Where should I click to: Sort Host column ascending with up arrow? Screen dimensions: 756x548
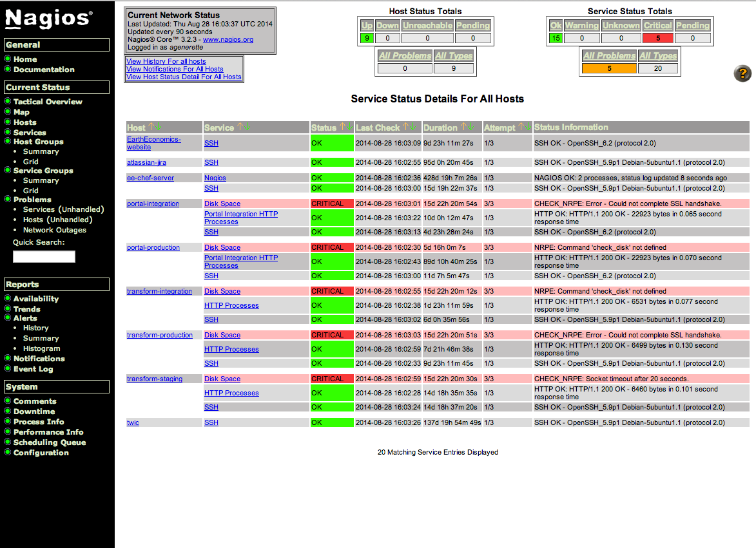(x=151, y=128)
